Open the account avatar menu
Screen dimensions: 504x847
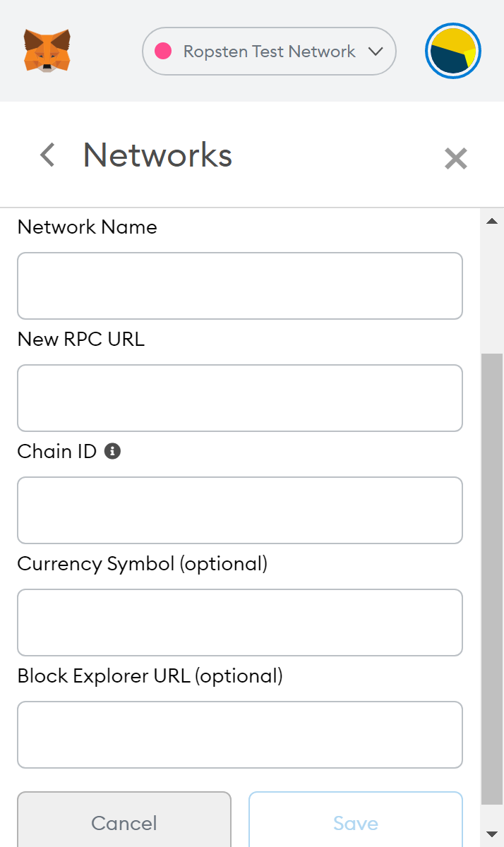click(453, 52)
